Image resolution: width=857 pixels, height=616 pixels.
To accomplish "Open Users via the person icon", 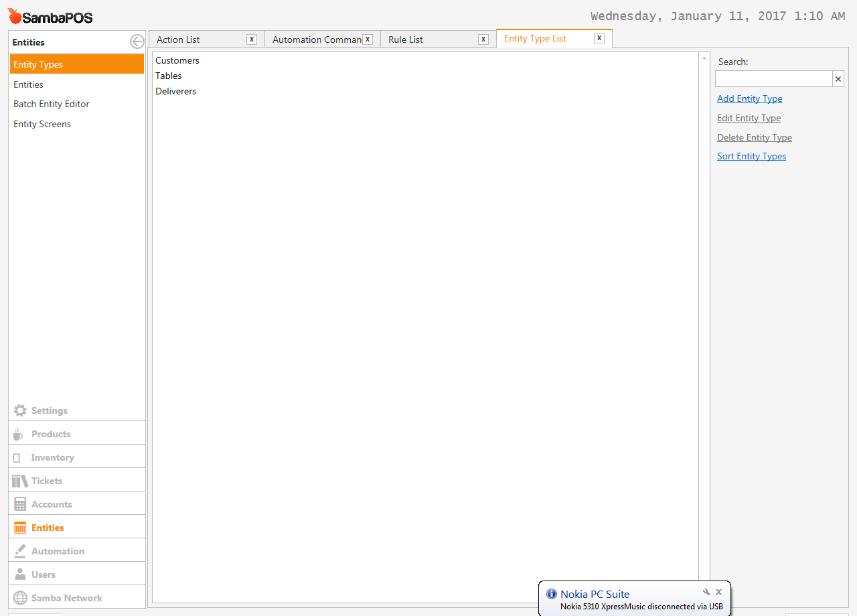I will (20, 574).
